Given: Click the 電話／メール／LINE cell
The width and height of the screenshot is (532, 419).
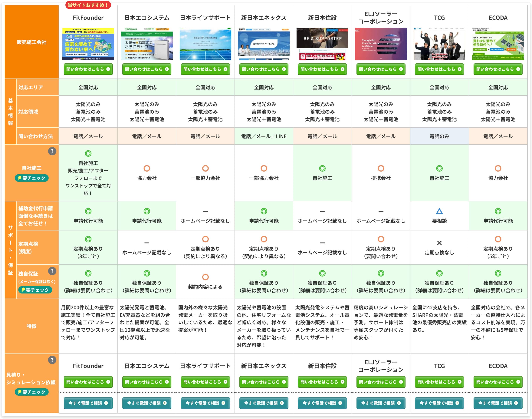Looking at the screenshot, I should pos(264,136).
